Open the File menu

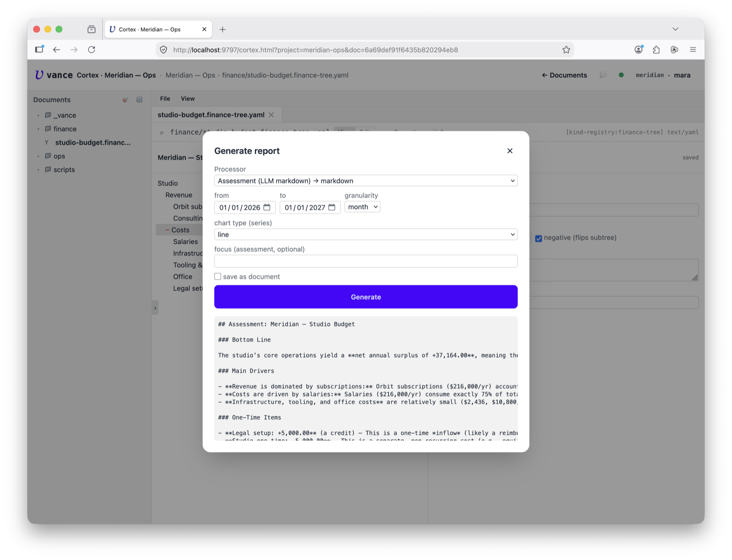[165, 98]
